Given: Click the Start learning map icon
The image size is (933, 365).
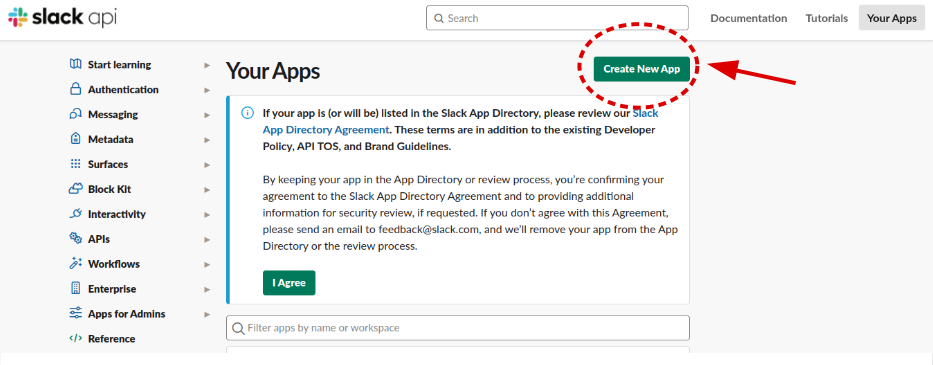Looking at the screenshot, I should (x=75, y=64).
